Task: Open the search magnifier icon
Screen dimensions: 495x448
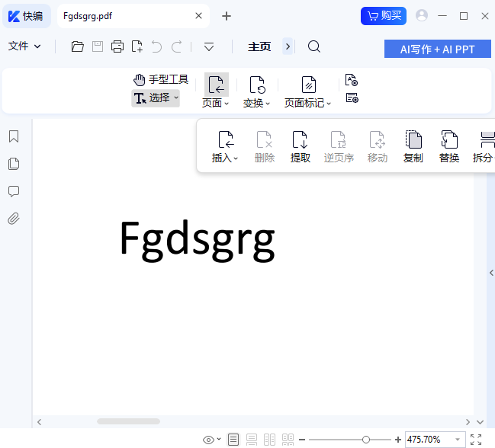Action: point(313,46)
